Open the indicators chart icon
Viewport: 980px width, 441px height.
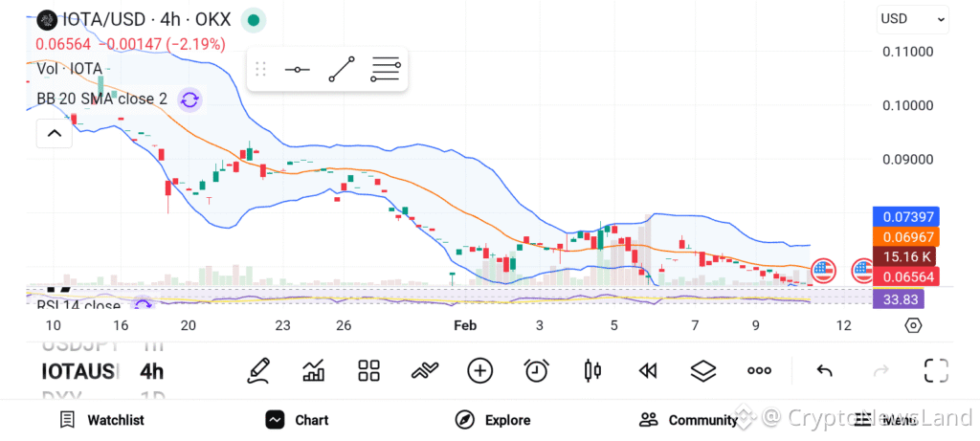[313, 370]
